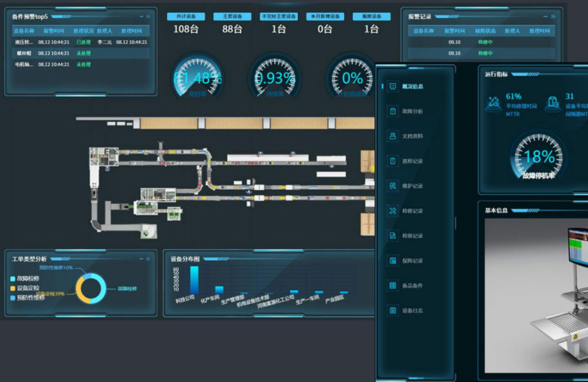
Task: Go to 检修记录 menu item
Action: point(412,211)
